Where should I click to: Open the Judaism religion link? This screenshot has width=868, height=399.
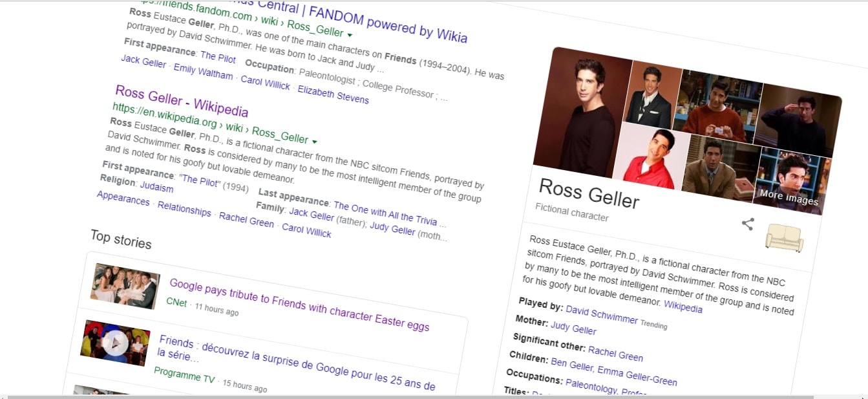tap(156, 187)
